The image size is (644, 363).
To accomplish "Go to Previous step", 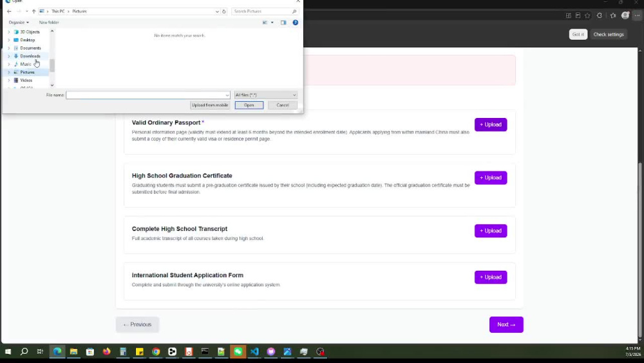I will click(137, 324).
